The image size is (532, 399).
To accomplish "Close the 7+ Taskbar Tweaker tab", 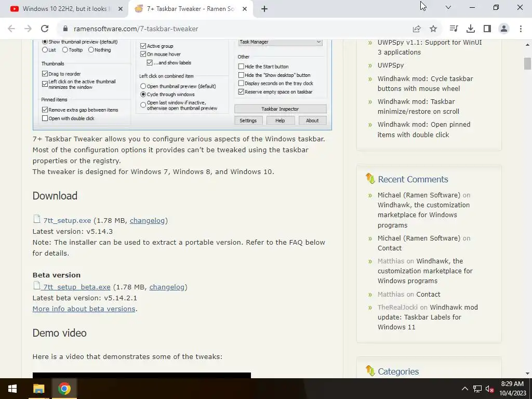I will 245,9.
